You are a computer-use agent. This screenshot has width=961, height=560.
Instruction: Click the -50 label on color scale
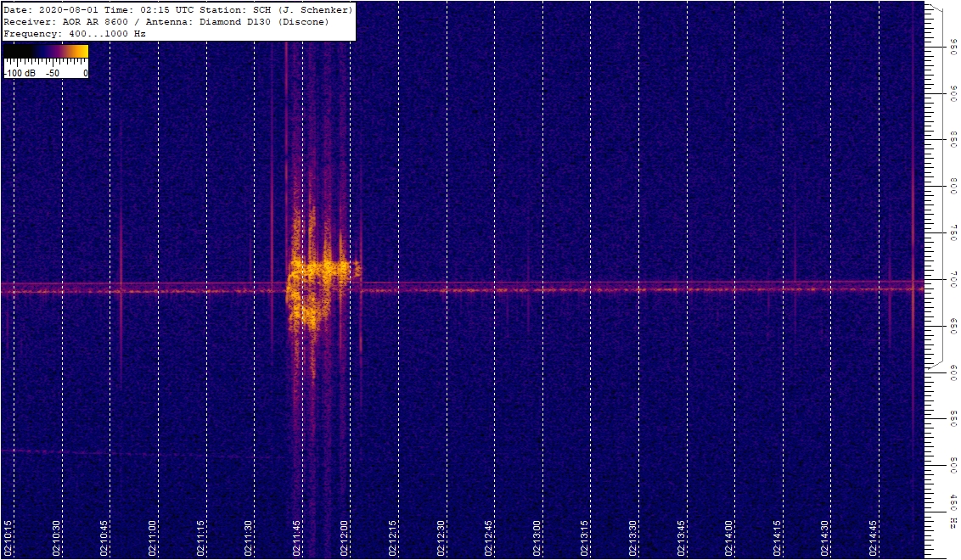(51, 74)
